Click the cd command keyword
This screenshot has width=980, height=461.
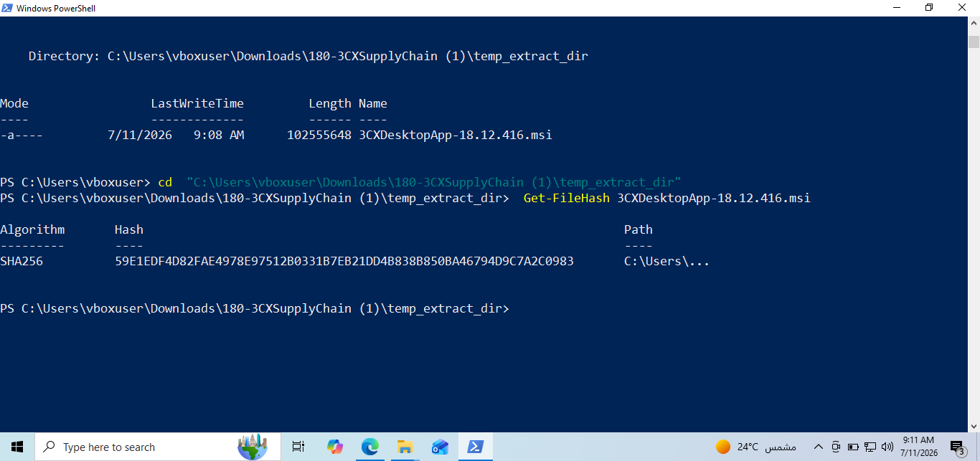pos(165,182)
